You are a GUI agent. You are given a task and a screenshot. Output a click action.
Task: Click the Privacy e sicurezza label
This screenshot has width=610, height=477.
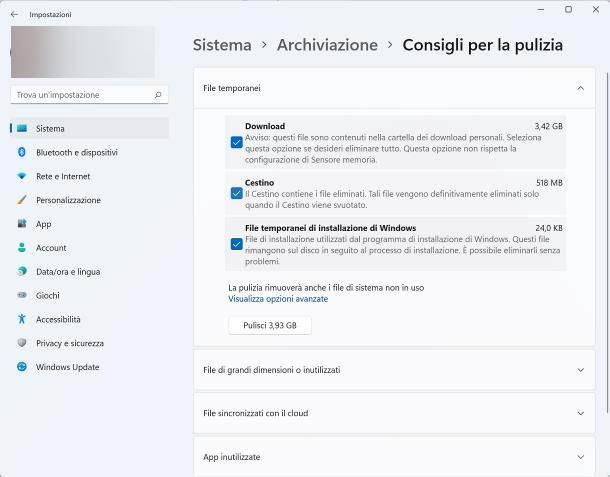click(70, 343)
